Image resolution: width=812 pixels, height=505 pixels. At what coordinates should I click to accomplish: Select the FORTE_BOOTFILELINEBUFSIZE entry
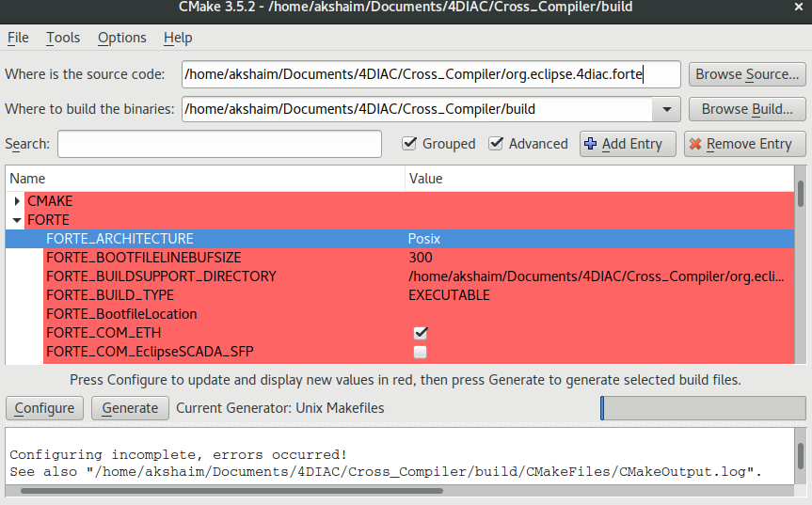pos(144,258)
